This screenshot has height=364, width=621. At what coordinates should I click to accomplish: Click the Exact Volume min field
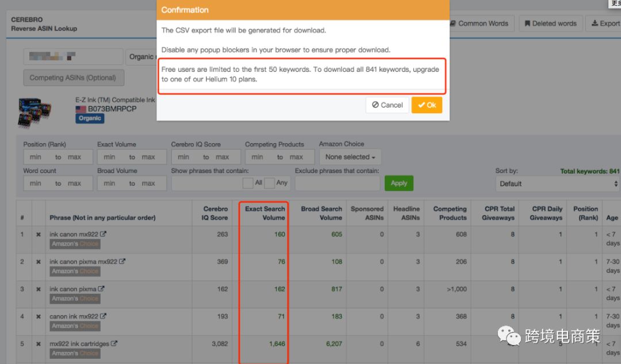pos(110,157)
